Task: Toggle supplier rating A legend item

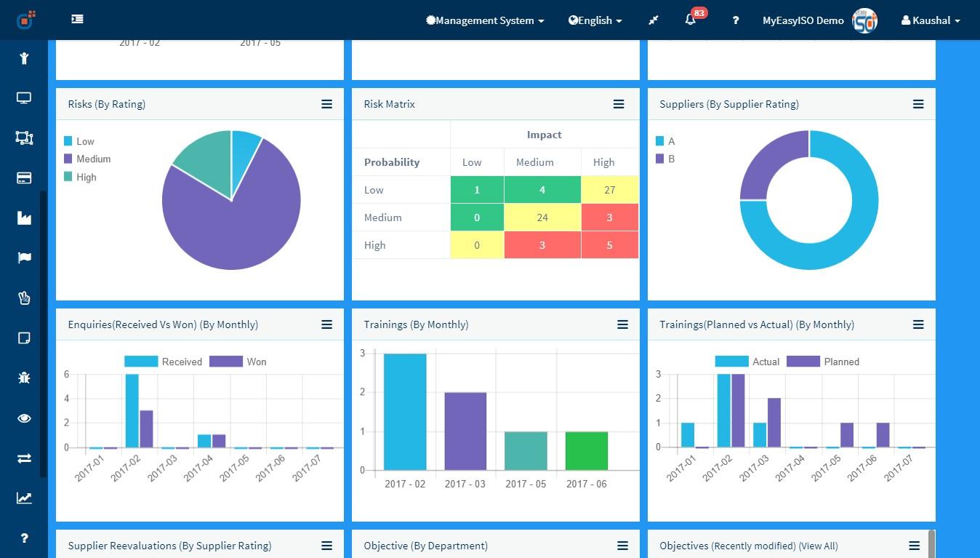Action: click(665, 141)
